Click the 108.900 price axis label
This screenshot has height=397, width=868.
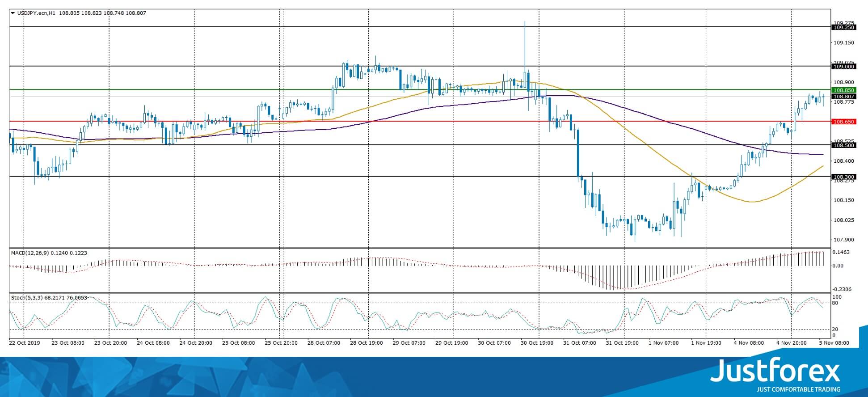coord(844,82)
